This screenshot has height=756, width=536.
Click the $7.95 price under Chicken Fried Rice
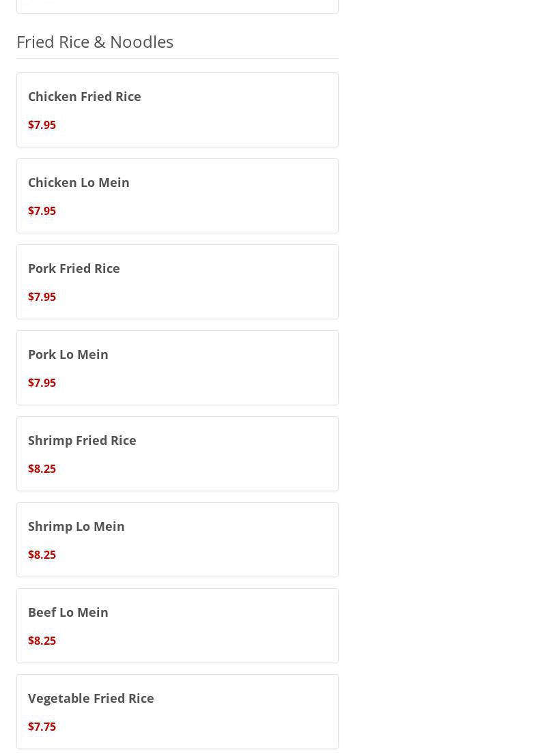(42, 125)
